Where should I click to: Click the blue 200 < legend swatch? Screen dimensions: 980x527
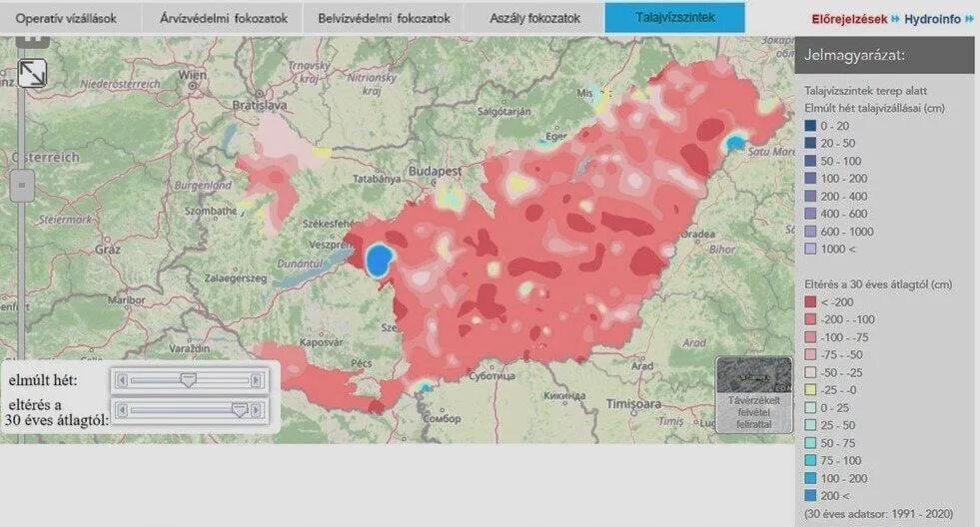pos(810,496)
